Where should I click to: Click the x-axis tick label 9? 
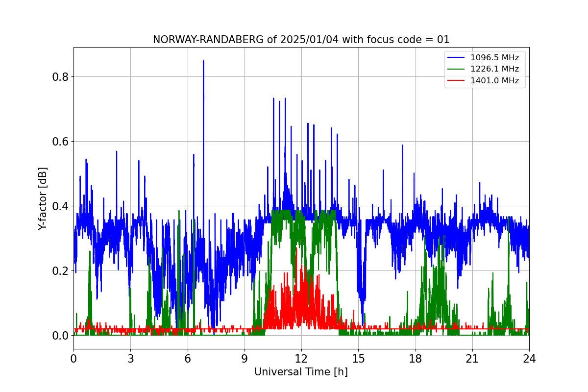tap(245, 359)
